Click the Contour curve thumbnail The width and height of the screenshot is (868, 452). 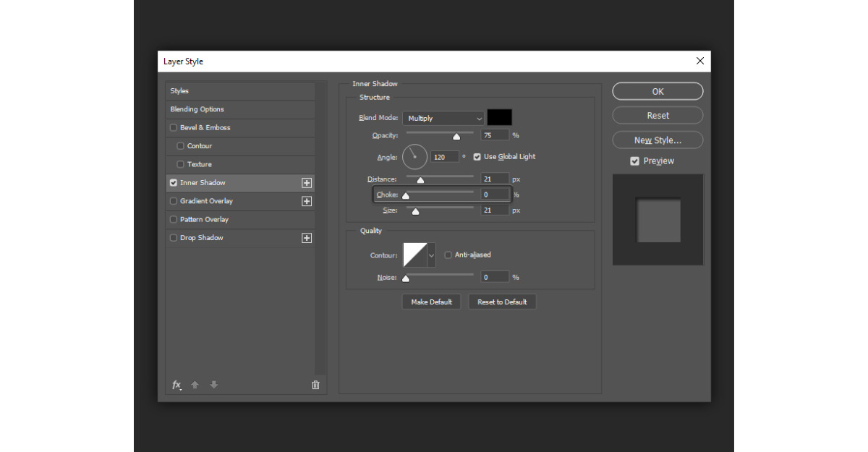pos(415,255)
